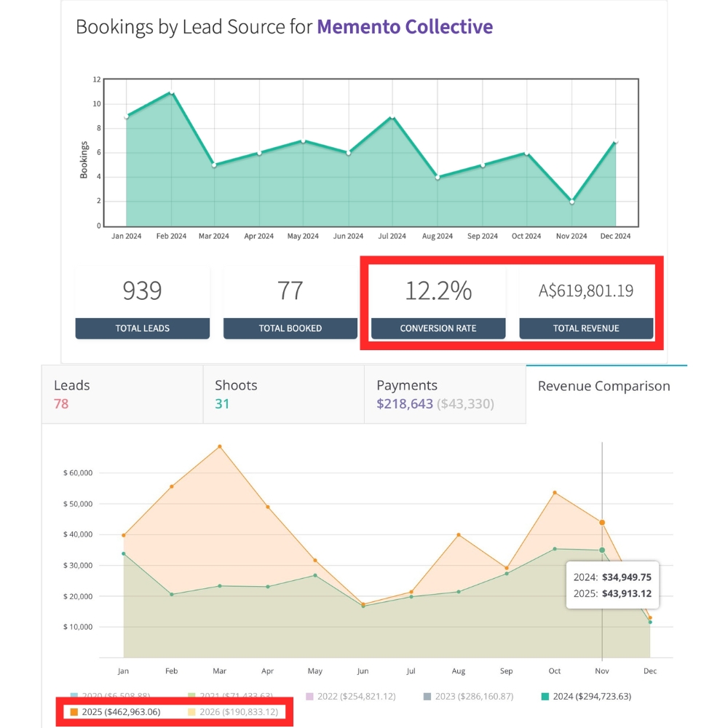Open the Payments tab
The width and height of the screenshot is (728, 728).
446,394
